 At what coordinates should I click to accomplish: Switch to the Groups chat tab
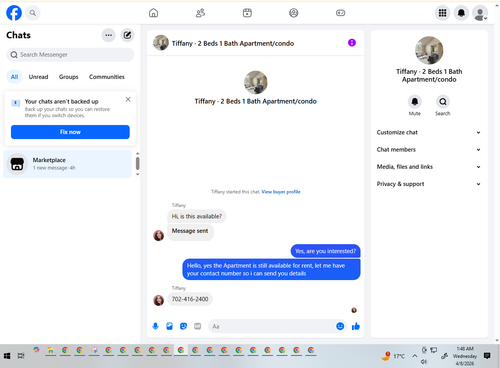point(68,77)
